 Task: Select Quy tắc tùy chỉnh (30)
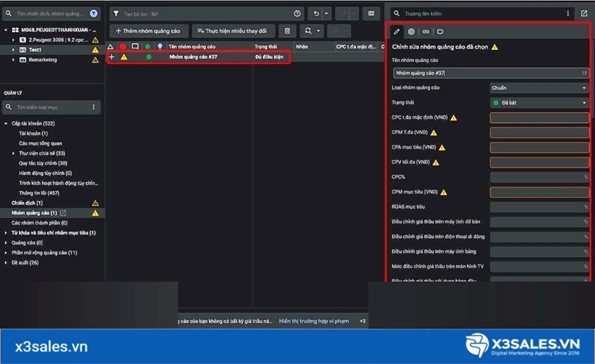tap(43, 163)
